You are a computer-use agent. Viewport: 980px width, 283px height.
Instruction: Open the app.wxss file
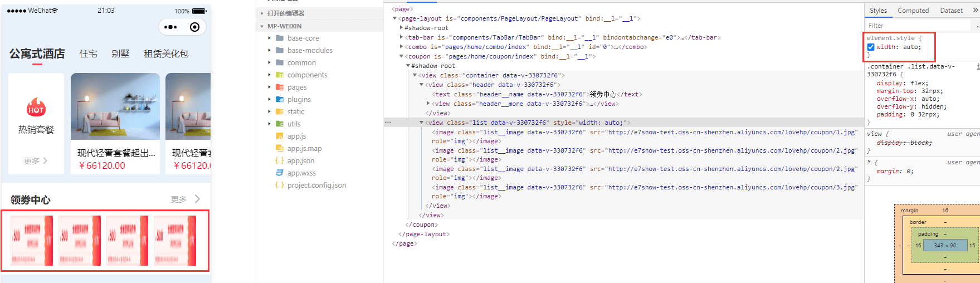[301, 173]
